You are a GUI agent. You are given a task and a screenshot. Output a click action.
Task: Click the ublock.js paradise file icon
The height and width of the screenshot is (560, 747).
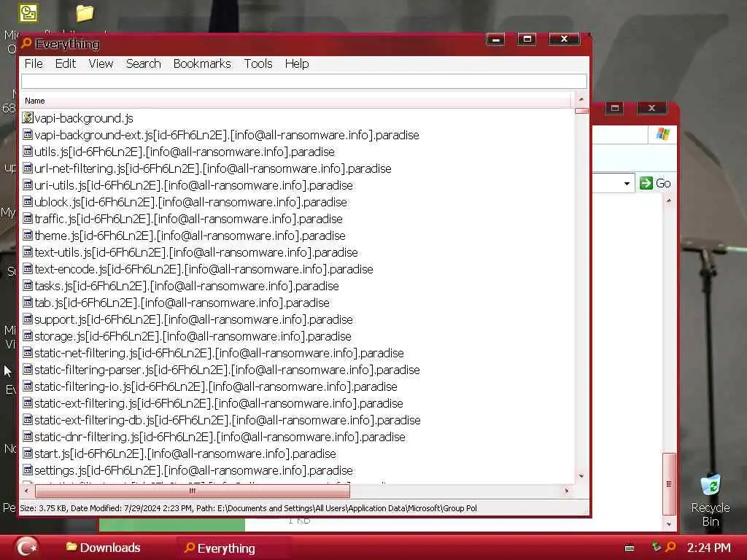coord(28,202)
